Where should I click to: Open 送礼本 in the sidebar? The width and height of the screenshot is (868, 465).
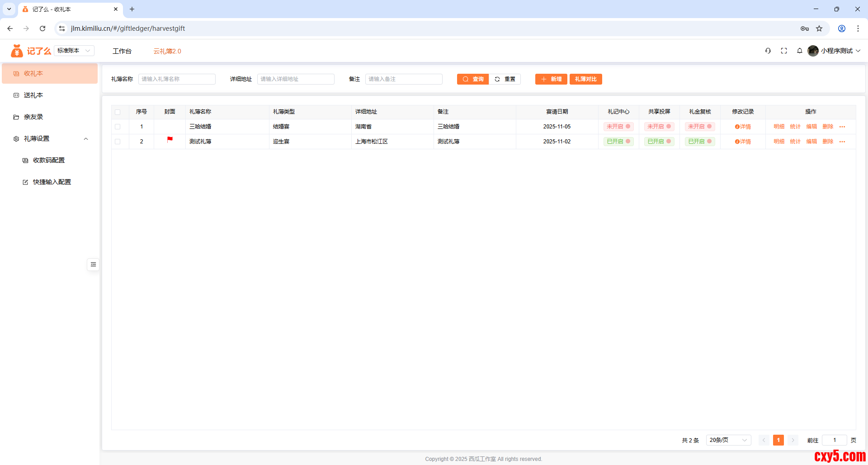pyautogui.click(x=33, y=95)
